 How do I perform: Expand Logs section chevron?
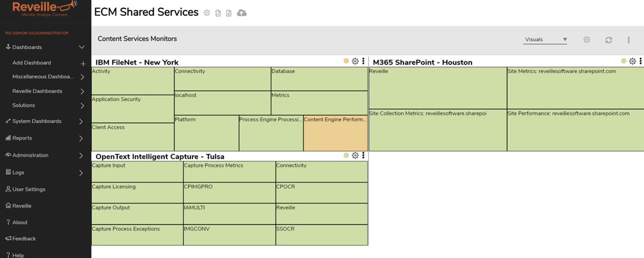point(81,173)
